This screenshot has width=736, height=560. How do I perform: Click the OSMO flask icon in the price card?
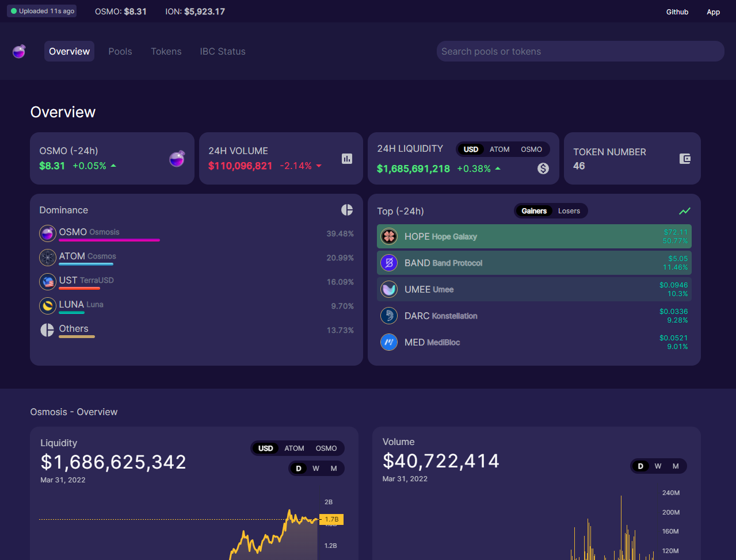tap(177, 159)
